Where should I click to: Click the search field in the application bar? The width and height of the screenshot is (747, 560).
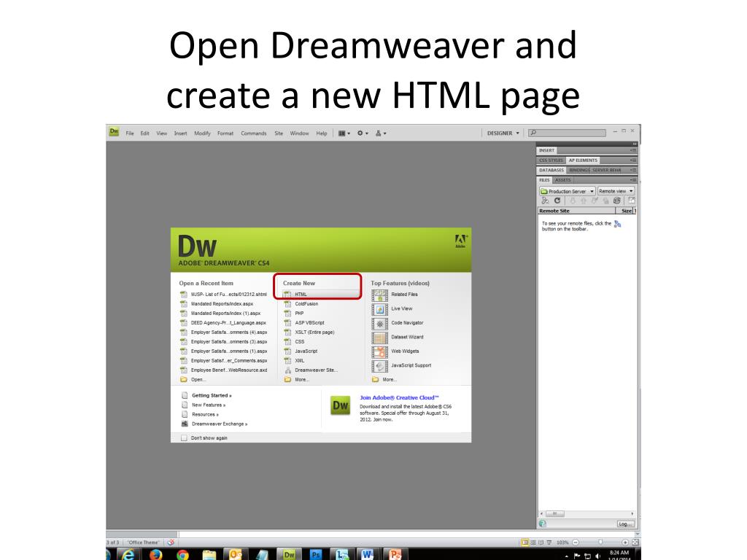[568, 133]
